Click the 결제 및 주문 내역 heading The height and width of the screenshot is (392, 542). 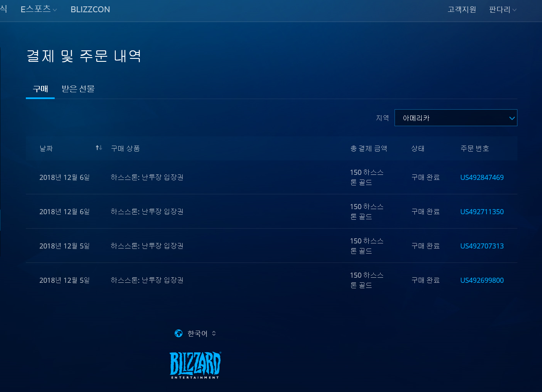(84, 56)
